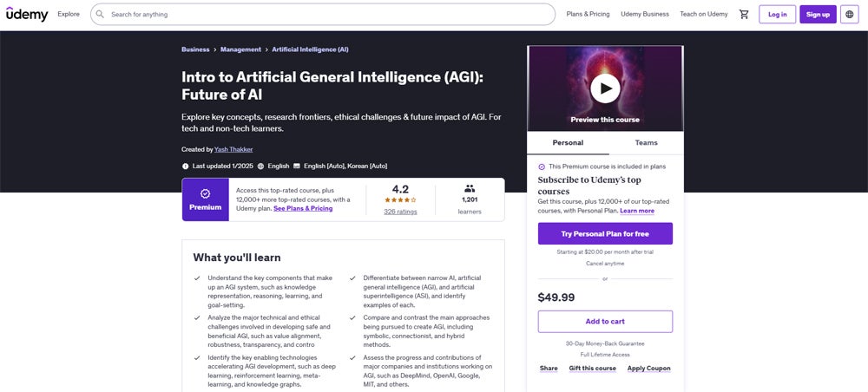Click "Subscribe to Udemy's top courses" heading
Screen dimensions: 868x392
click(589, 186)
